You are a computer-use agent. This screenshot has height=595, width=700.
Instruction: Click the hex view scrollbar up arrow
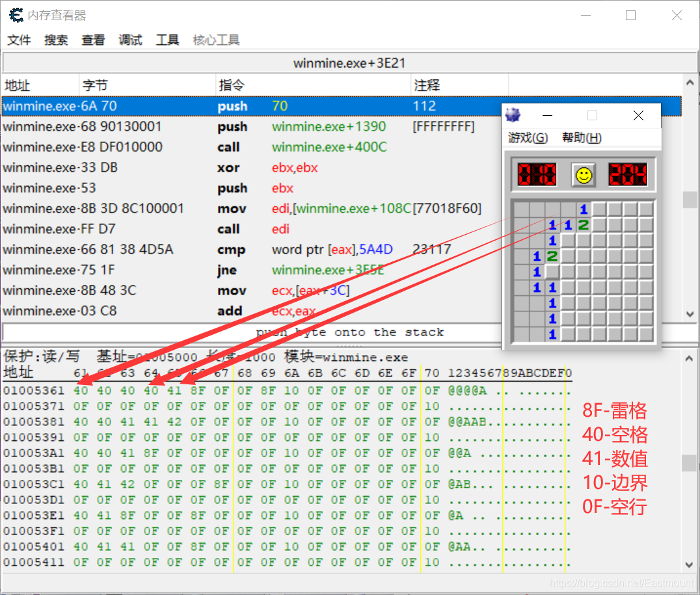[x=690, y=358]
